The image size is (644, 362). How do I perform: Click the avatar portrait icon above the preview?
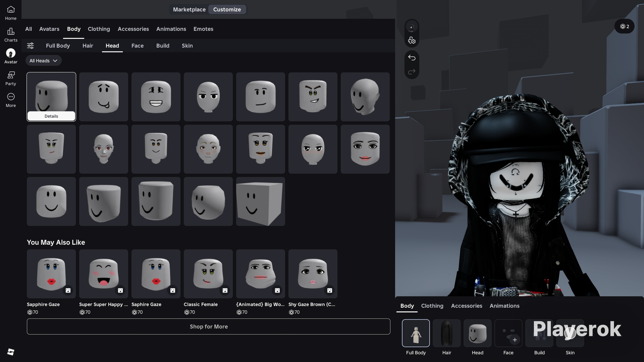point(411,27)
